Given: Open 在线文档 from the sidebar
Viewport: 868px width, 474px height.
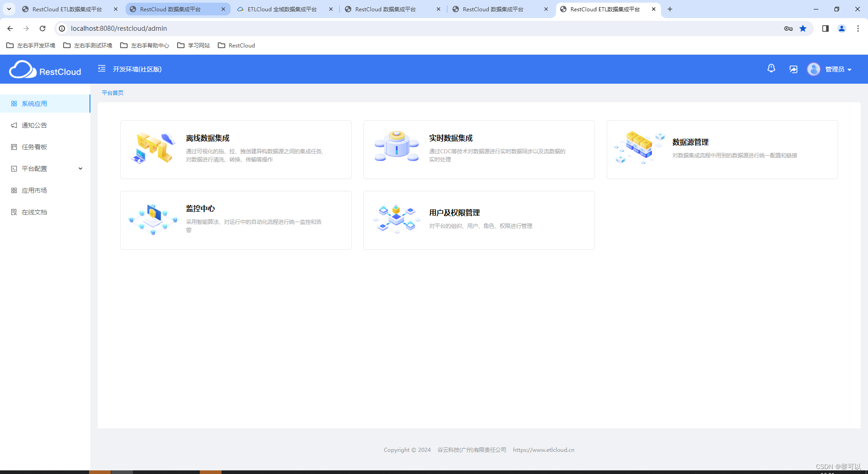Looking at the screenshot, I should [x=34, y=212].
